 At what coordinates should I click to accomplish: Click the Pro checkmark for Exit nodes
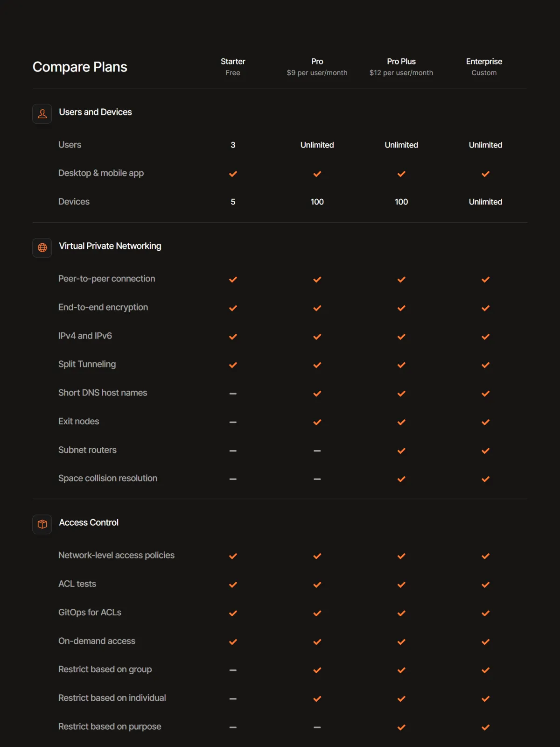pyautogui.click(x=317, y=422)
